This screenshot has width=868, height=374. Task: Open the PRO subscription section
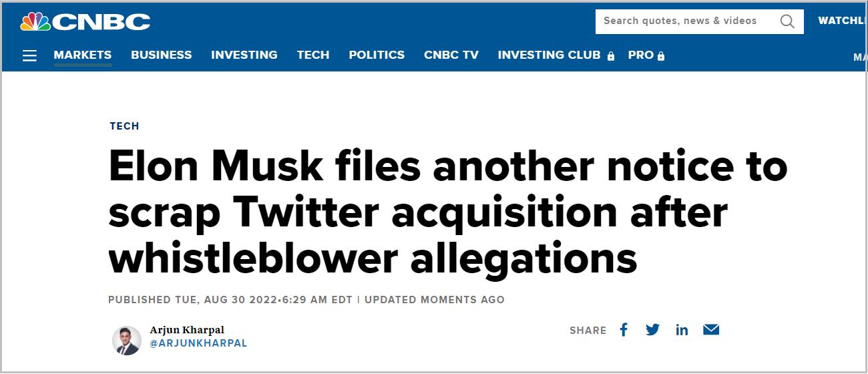coord(646,55)
